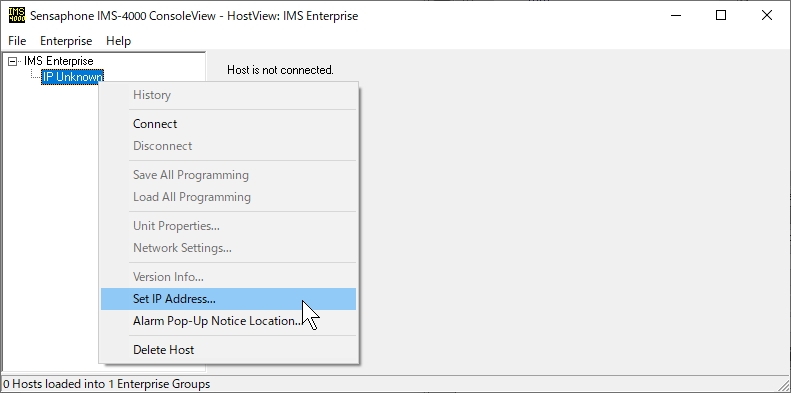The width and height of the screenshot is (791, 393).
Task: Minimize the ConsoleView window
Action: [675, 16]
